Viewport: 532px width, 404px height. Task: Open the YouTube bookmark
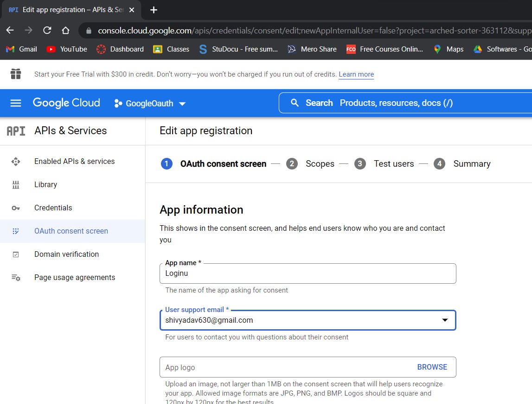[66, 49]
